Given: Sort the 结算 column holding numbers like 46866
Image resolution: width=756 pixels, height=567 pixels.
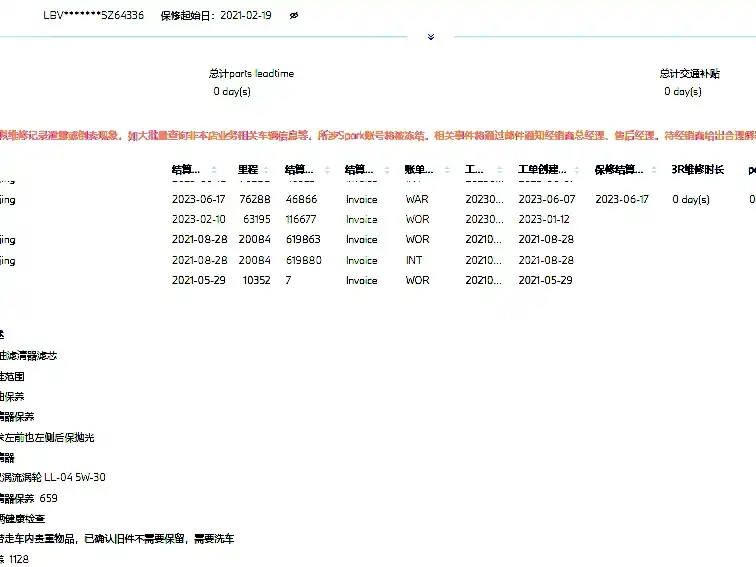Looking at the screenshot, I should (x=327, y=170).
